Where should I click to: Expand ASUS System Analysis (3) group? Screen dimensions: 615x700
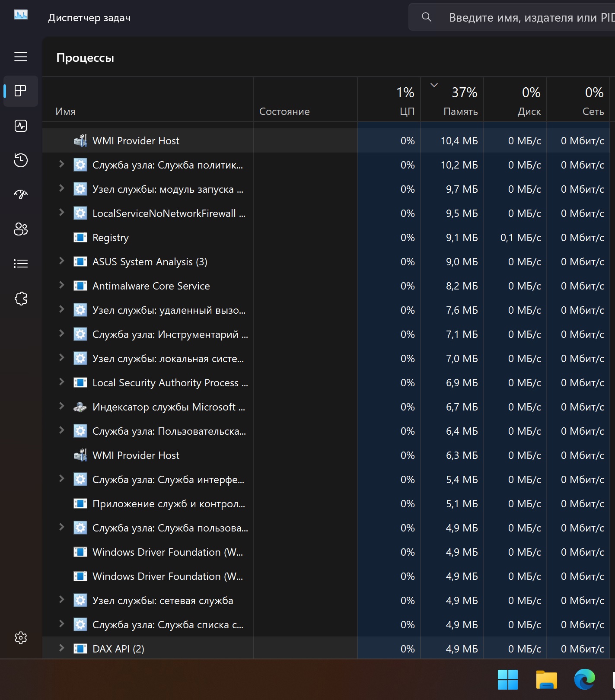click(x=61, y=261)
